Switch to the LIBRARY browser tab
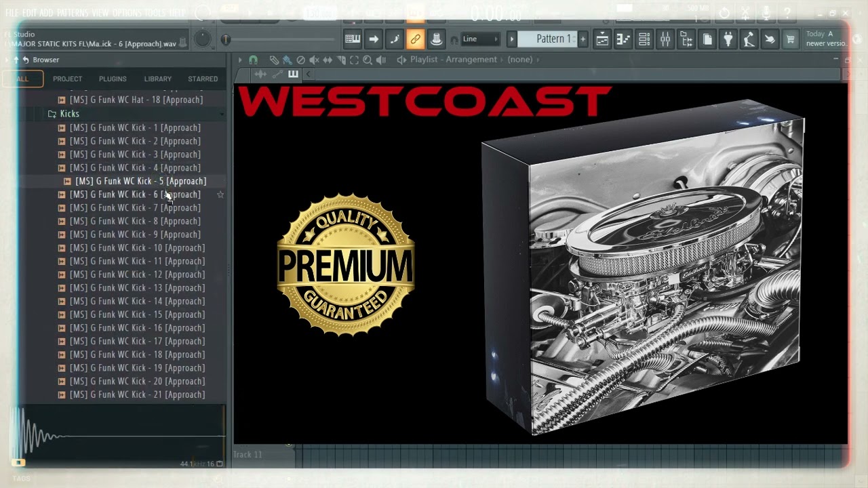The height and width of the screenshot is (488, 868). [157, 79]
